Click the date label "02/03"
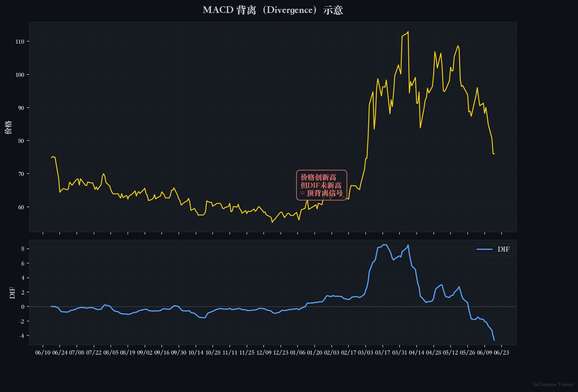The width and height of the screenshot is (578, 392). pos(332,353)
